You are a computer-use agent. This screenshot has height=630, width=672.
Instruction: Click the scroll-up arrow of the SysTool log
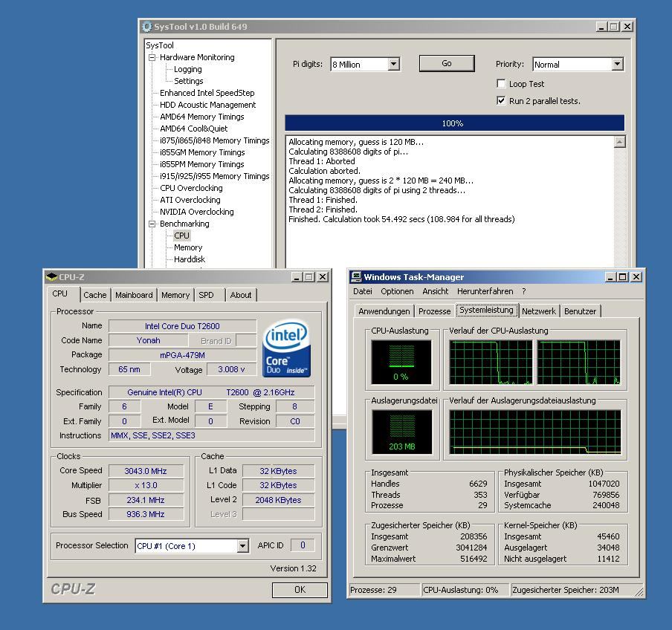click(620, 142)
